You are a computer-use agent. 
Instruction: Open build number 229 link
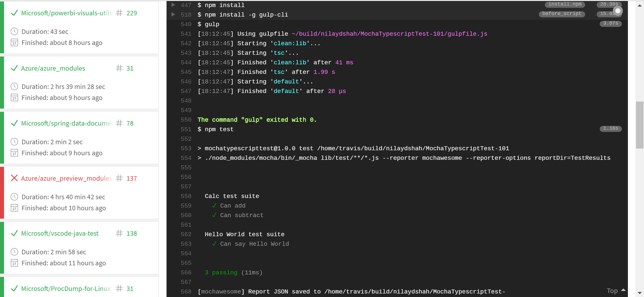tap(132, 13)
